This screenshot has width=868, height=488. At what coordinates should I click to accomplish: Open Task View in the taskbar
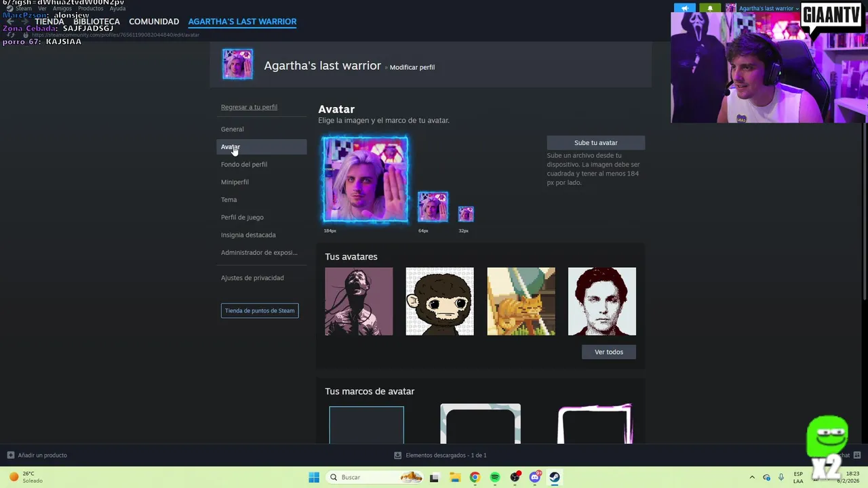coord(434,477)
